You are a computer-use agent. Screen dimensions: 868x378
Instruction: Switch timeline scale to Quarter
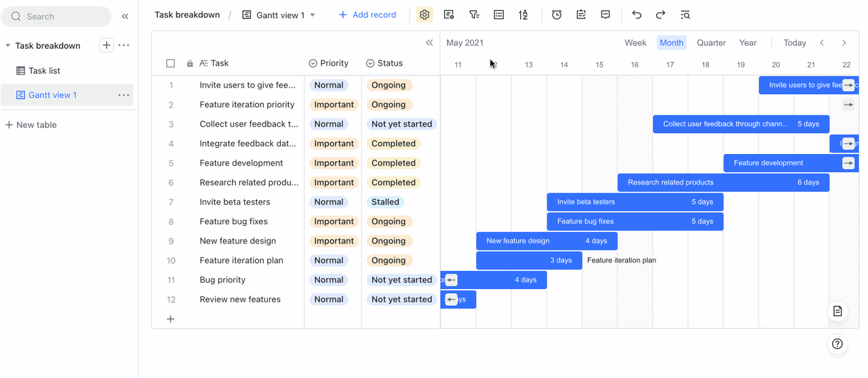[x=711, y=43]
